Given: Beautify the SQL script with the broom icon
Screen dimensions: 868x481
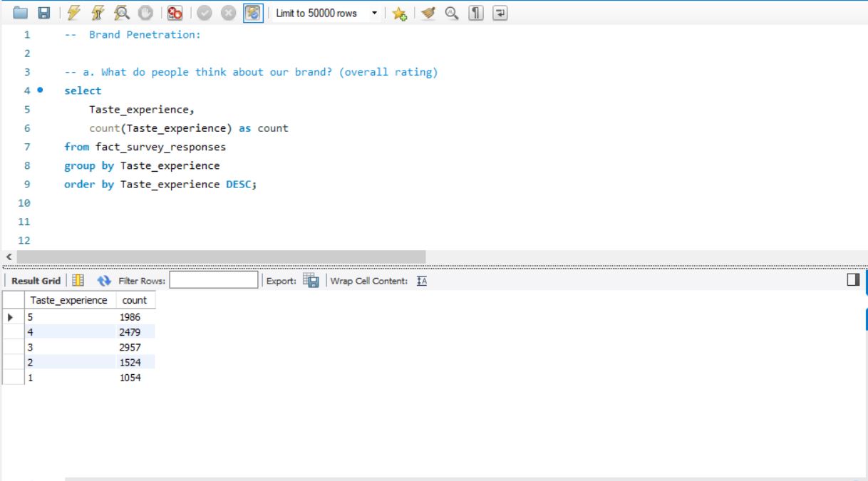Looking at the screenshot, I should click(429, 12).
